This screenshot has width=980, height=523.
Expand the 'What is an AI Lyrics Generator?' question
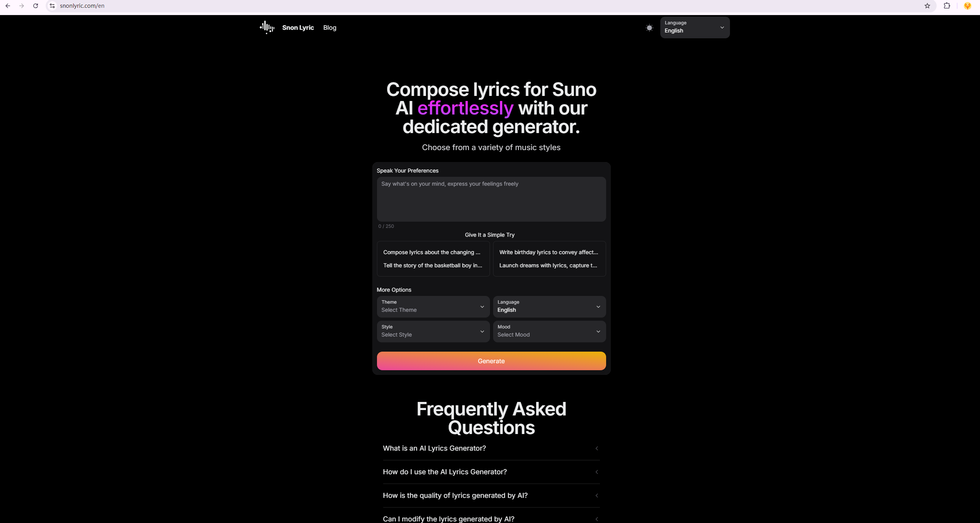click(491, 448)
